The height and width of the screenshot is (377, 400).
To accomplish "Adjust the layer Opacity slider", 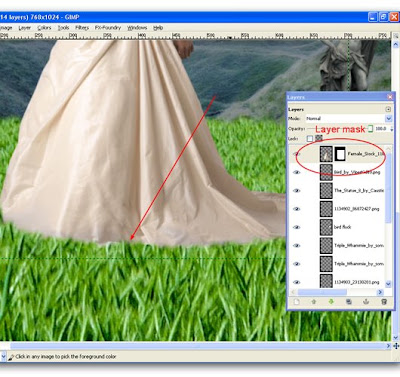I will pyautogui.click(x=339, y=129).
